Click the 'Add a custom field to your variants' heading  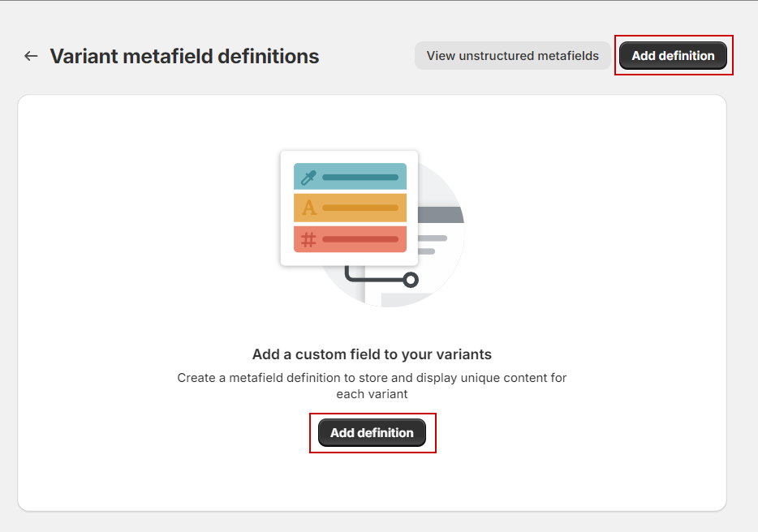coord(372,354)
